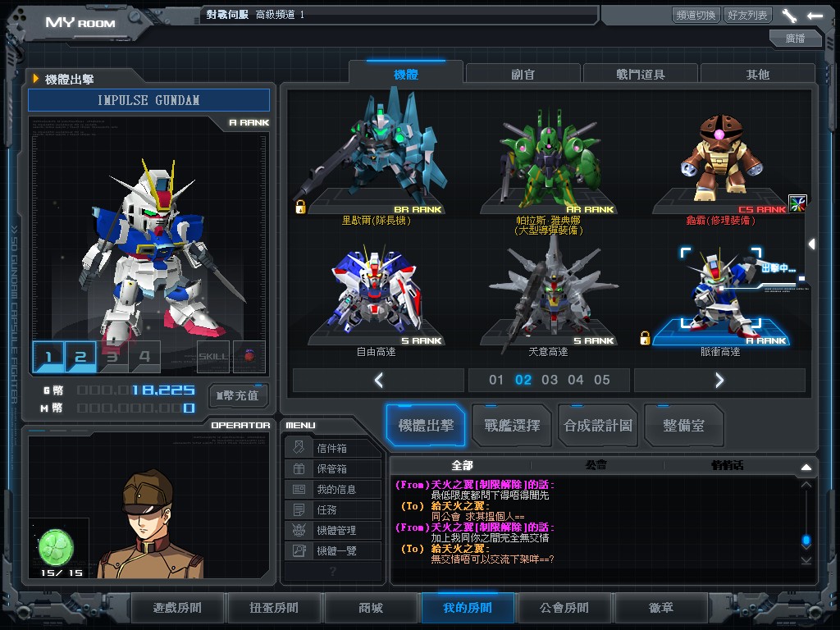Go to hangar page 01
This screenshot has width=840, height=630.
tap(496, 381)
